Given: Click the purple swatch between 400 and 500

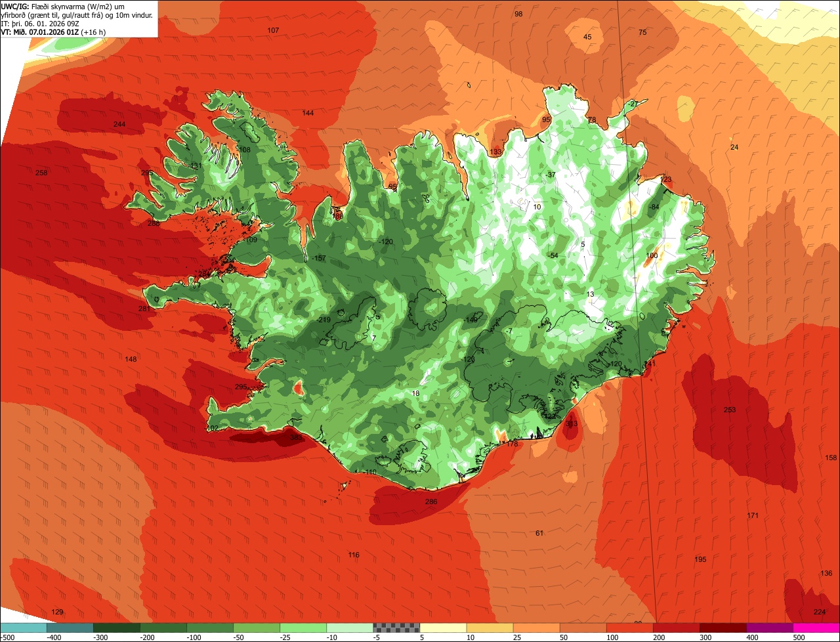Looking at the screenshot, I should [769, 628].
